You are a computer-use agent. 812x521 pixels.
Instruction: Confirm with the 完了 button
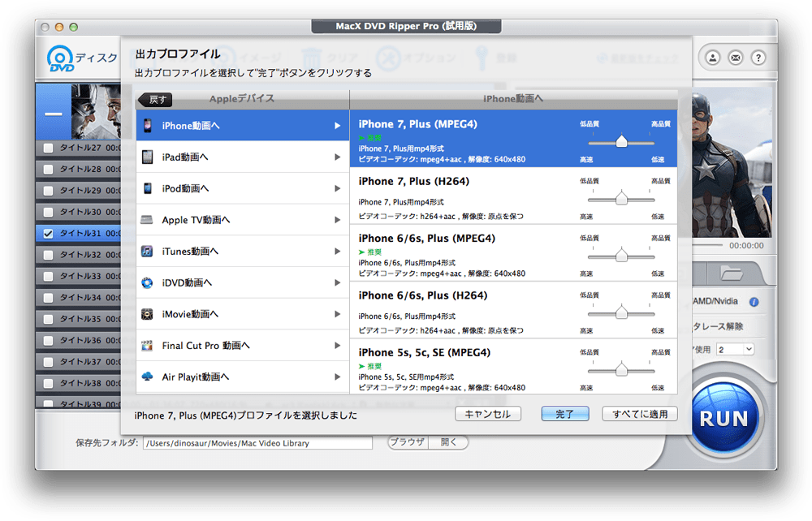(565, 414)
